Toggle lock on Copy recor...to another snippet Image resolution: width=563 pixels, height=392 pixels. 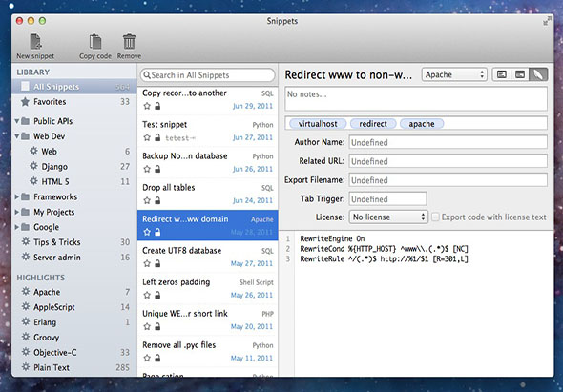point(157,106)
